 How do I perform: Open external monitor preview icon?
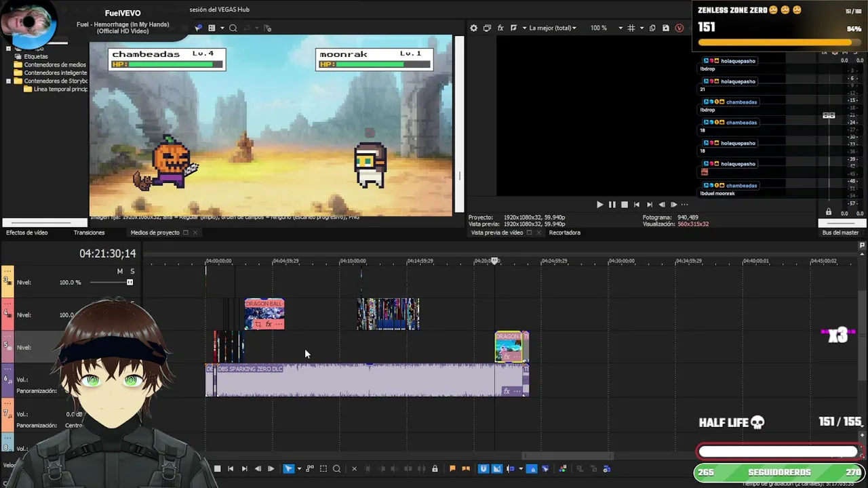pyautogui.click(x=487, y=28)
